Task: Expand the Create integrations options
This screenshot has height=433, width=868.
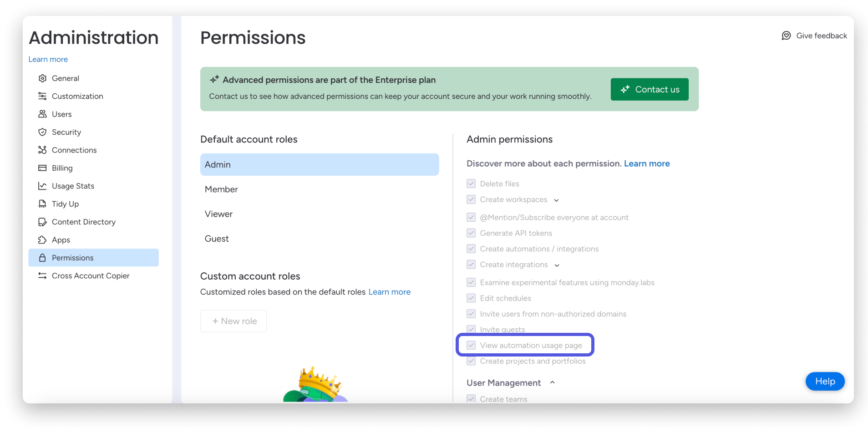Action: coord(557,265)
